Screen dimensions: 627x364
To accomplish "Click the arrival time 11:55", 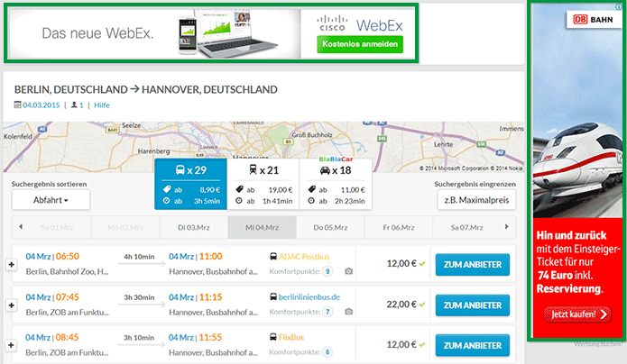I will pos(210,337).
